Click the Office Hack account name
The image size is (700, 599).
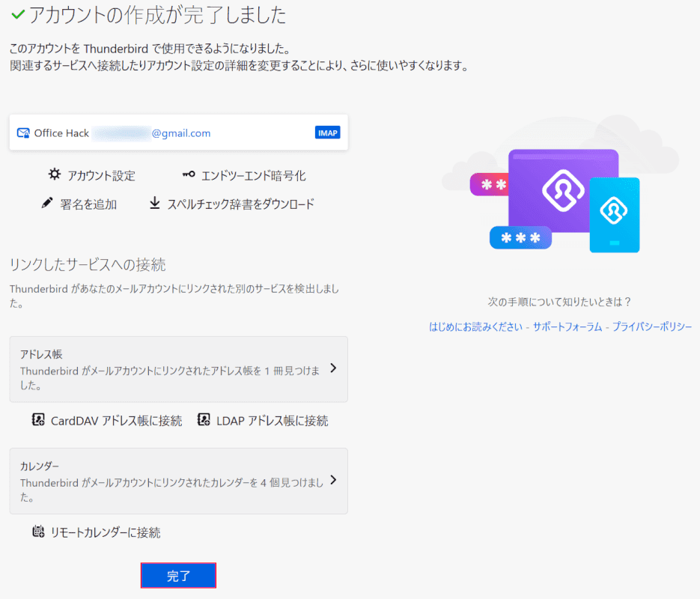[x=61, y=133]
